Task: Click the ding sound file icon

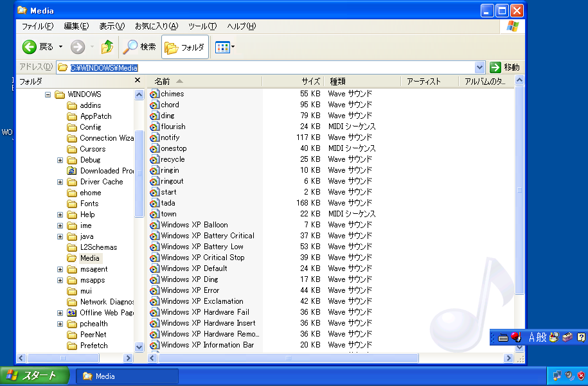Action: pyautogui.click(x=154, y=116)
